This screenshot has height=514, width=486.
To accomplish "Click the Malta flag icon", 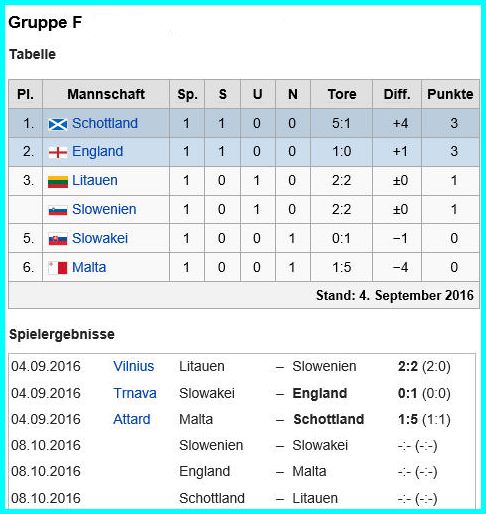I will click(58, 268).
